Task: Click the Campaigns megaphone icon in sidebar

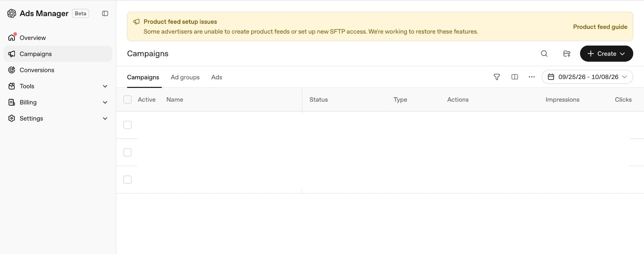Action: pos(12,54)
